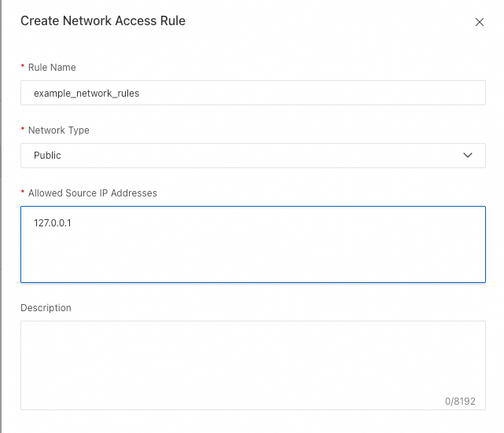Select the Public value in Network Type
Screen dimensions: 504x433
(47, 156)
